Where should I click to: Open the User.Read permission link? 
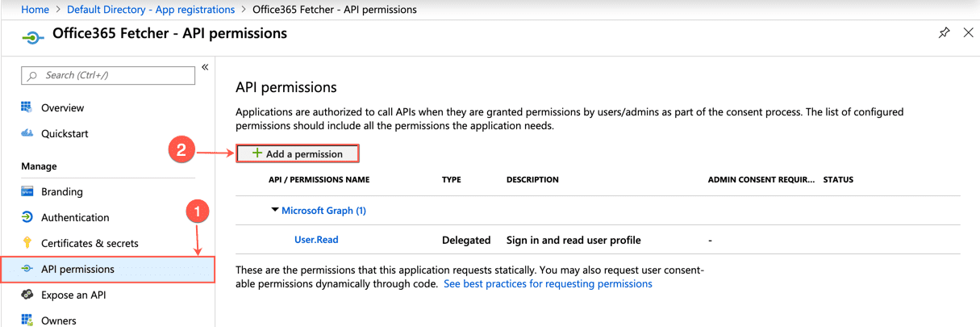coord(316,240)
